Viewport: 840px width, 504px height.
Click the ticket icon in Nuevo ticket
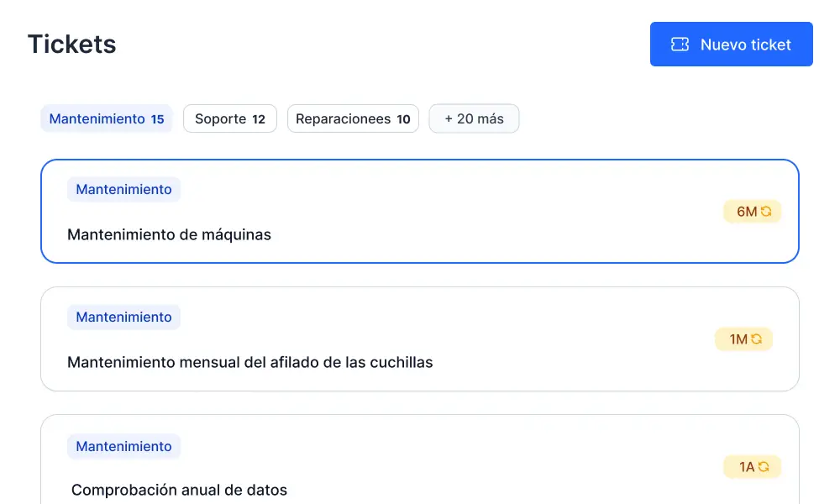pyautogui.click(x=680, y=45)
